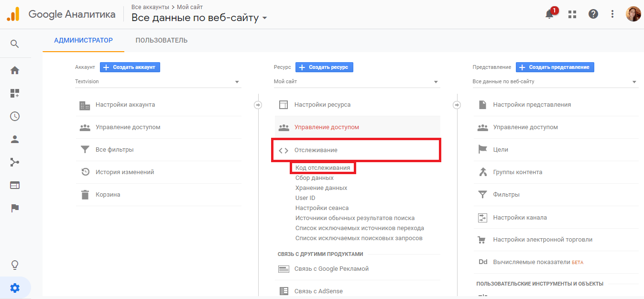Click Все аккаунты breadcrumb in header
Screen dimensions: 644x299
tap(151, 7)
